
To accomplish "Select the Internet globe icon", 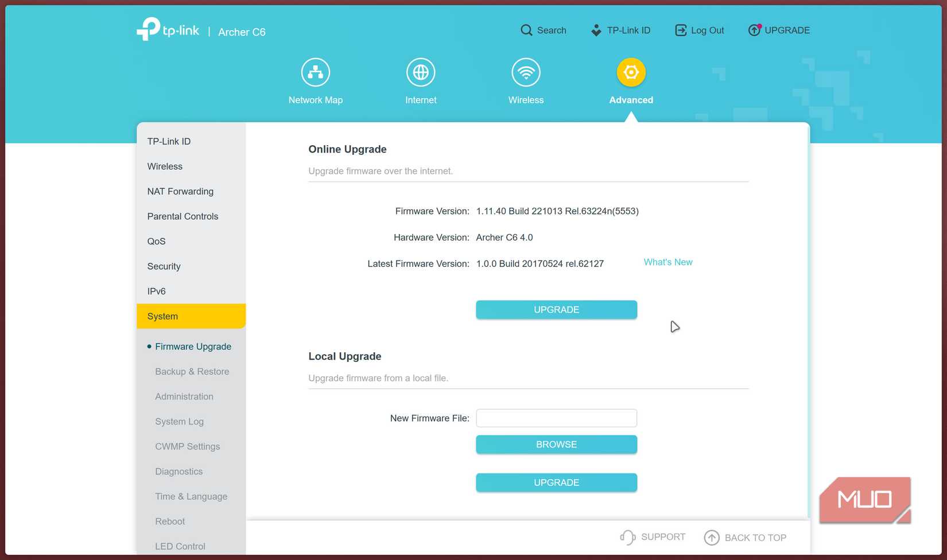I will pos(421,72).
